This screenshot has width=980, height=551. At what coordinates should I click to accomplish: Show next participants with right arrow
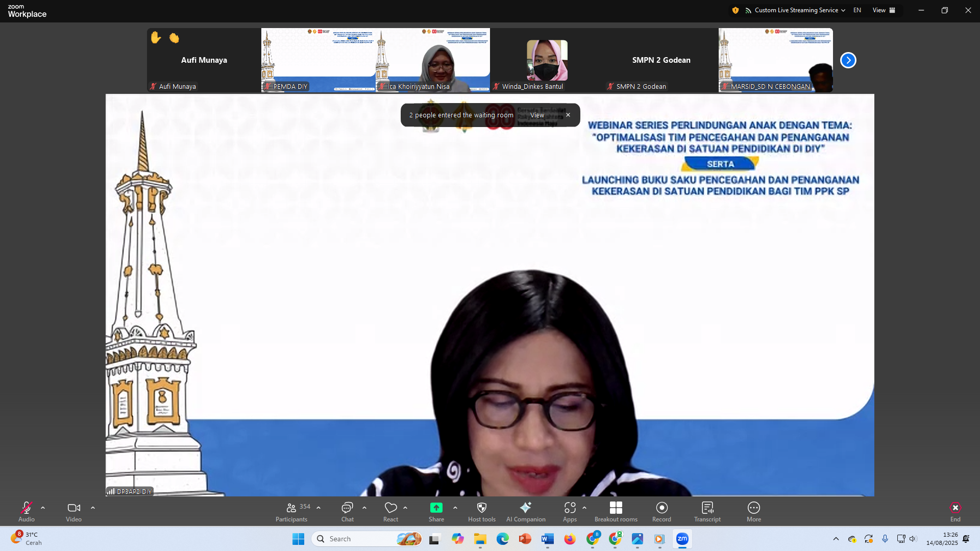coord(848,60)
